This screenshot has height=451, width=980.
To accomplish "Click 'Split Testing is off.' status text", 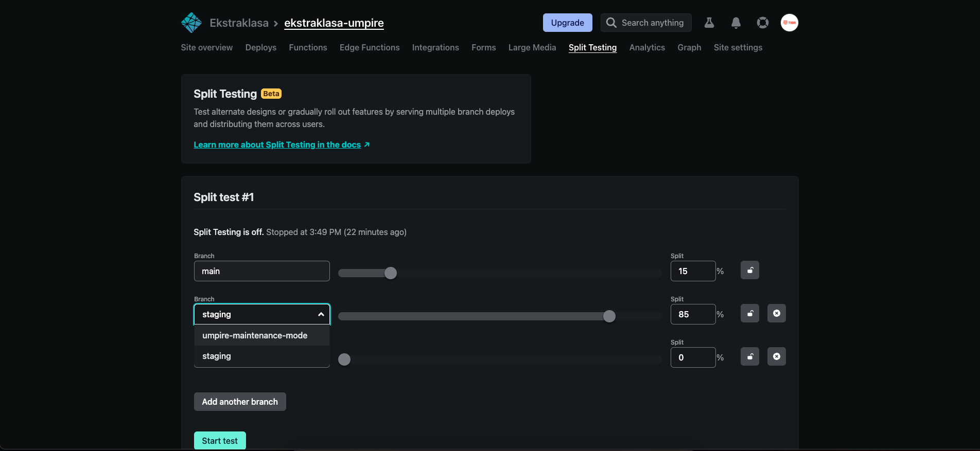I will pyautogui.click(x=229, y=232).
